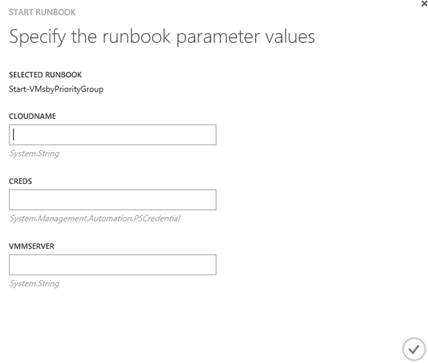The height and width of the screenshot is (363, 428).
Task: Click the System.String hint under CLOUDNAME
Action: pyautogui.click(x=34, y=154)
